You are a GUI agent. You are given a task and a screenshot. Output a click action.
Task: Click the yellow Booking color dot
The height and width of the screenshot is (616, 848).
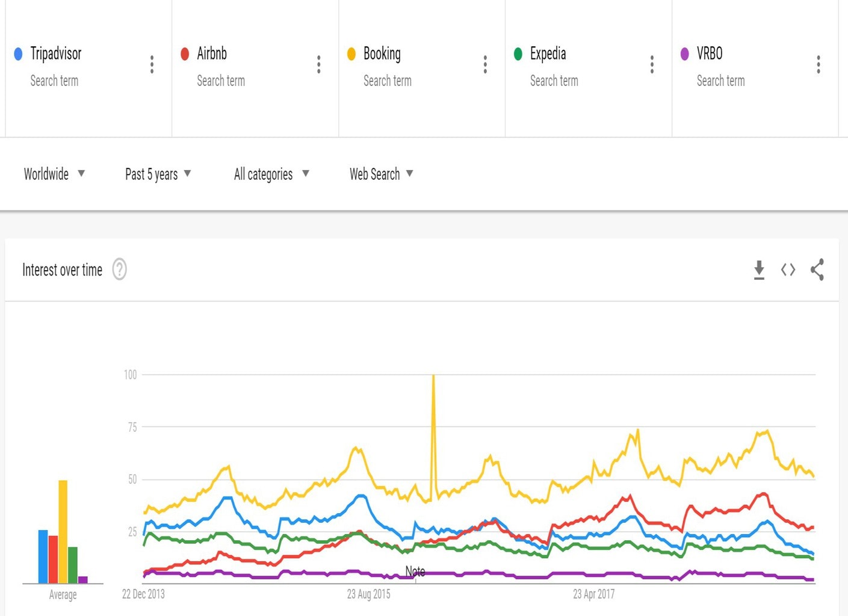point(351,54)
